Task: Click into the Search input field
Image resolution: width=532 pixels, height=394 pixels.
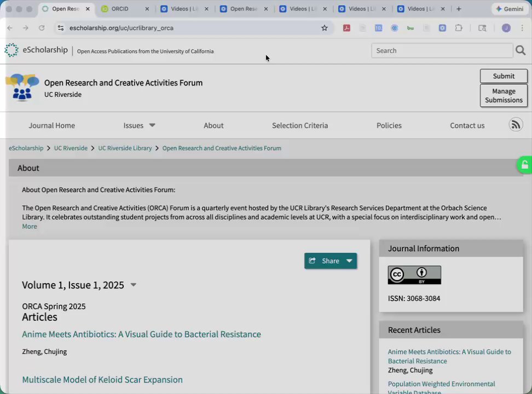Action: click(x=442, y=50)
